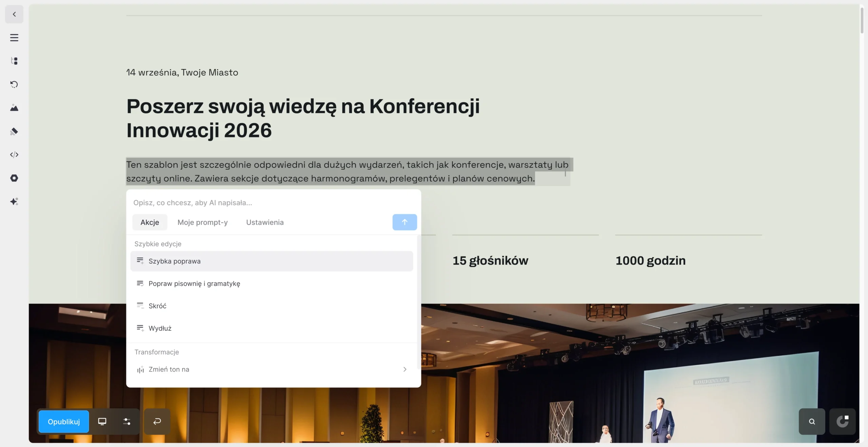Open the media images icon

[14, 108]
